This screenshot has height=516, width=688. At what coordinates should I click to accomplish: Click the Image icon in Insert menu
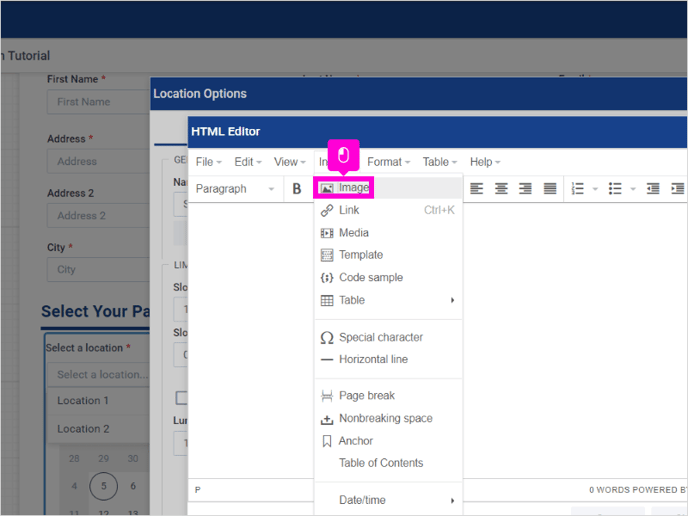point(327,188)
